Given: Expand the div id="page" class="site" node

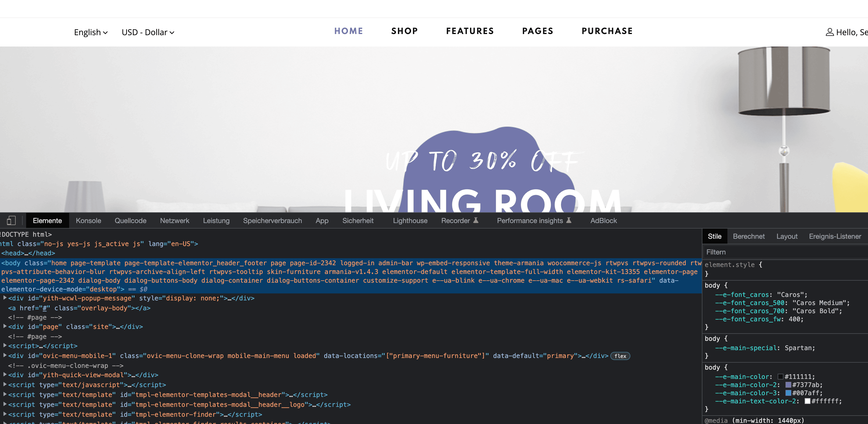Looking at the screenshot, I should pos(5,326).
